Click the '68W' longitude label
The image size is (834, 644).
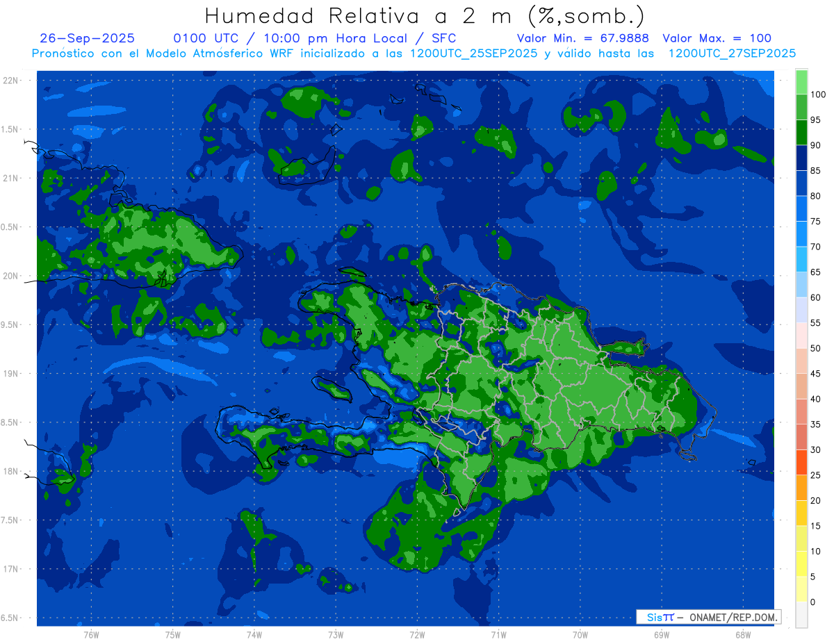(743, 634)
